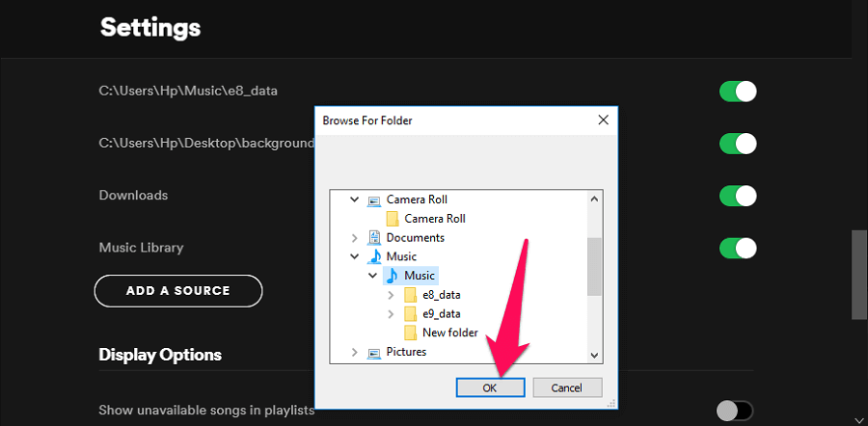Expand the e8_data folder
Image resolution: width=868 pixels, height=426 pixels.
pyautogui.click(x=391, y=295)
